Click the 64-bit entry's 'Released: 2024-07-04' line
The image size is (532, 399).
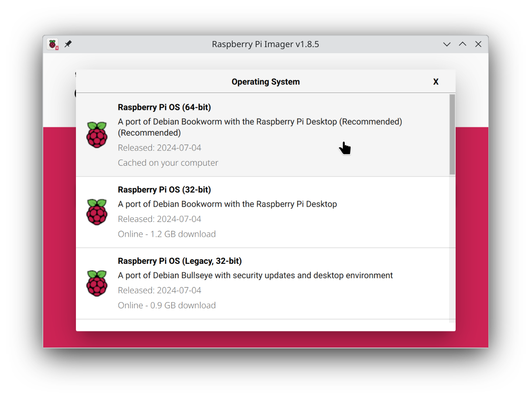click(x=159, y=148)
